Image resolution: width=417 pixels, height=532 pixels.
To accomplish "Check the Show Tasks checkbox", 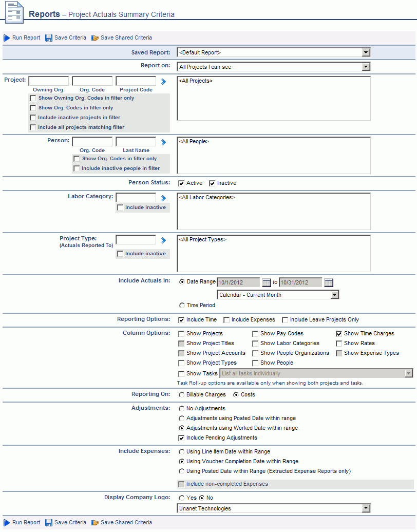I will pyautogui.click(x=181, y=374).
